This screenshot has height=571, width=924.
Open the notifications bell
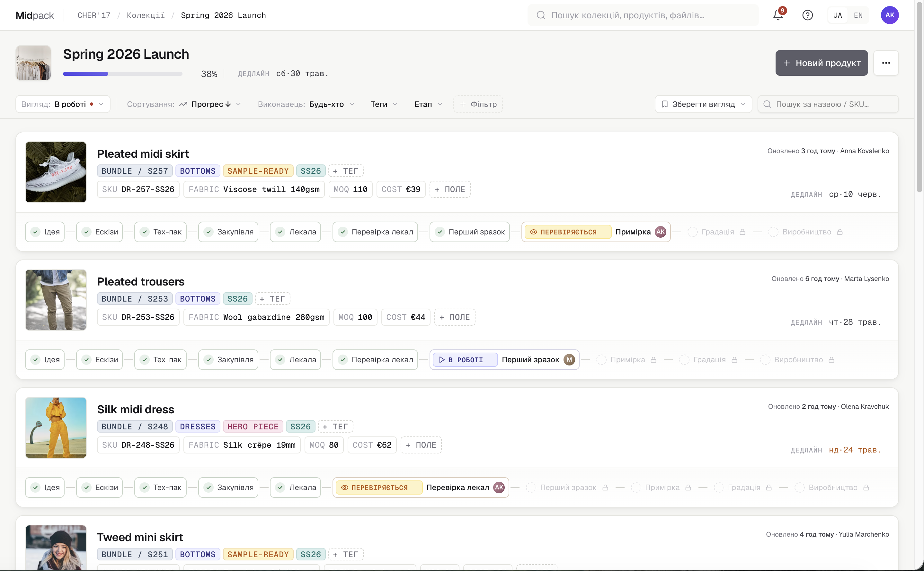coord(778,15)
